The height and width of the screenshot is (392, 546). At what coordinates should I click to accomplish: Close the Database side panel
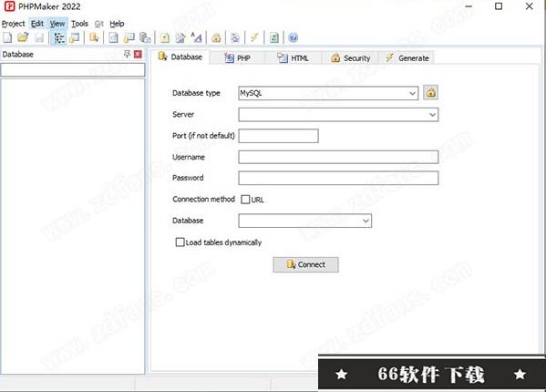coord(138,54)
